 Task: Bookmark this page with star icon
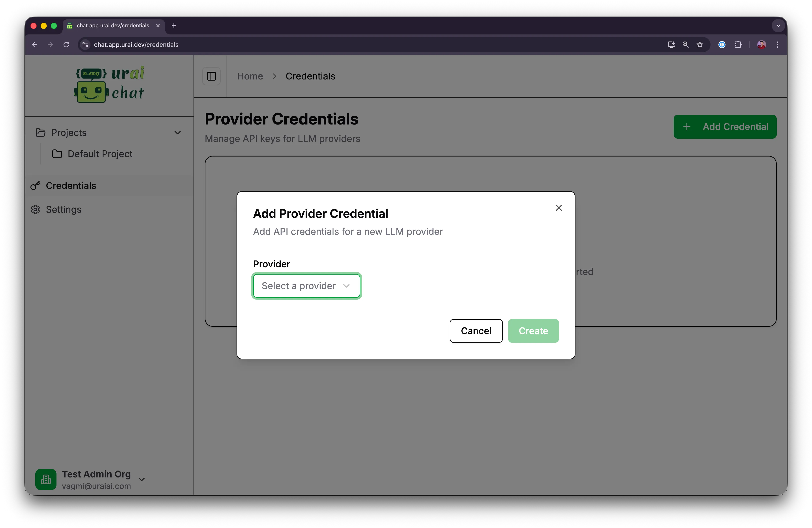click(x=700, y=45)
